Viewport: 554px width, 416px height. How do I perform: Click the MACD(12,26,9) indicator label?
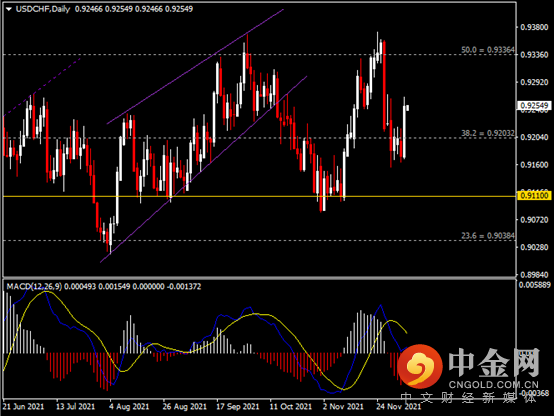(x=34, y=286)
